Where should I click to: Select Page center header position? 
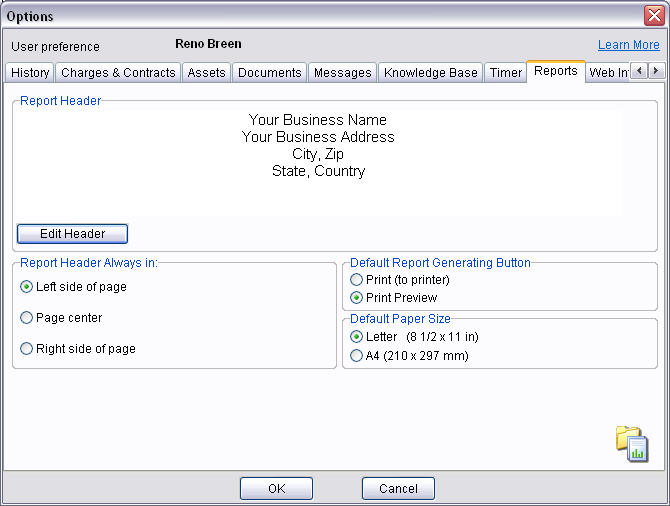click(x=27, y=318)
